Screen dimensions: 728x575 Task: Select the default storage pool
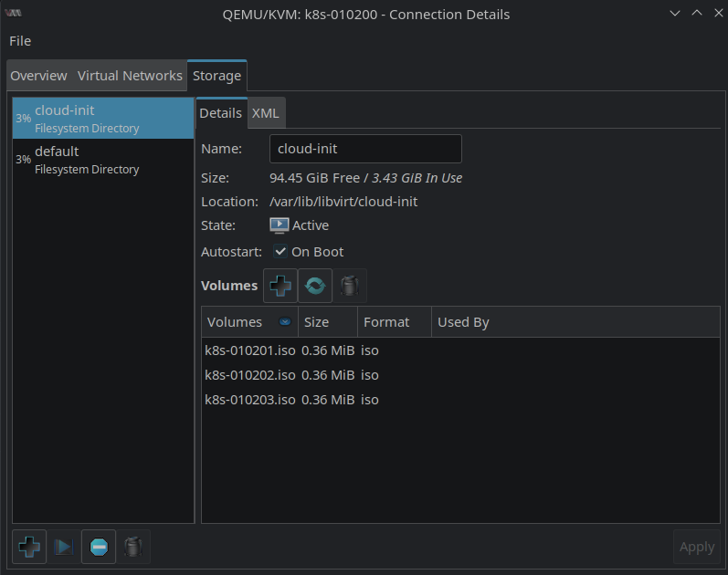(x=103, y=160)
